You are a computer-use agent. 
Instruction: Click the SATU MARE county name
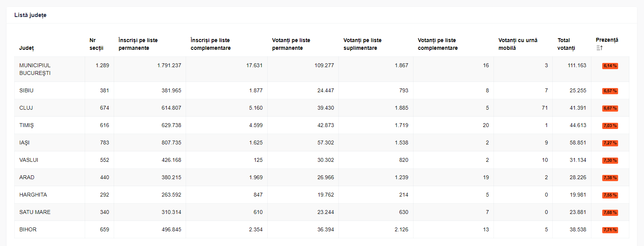pyautogui.click(x=35, y=212)
